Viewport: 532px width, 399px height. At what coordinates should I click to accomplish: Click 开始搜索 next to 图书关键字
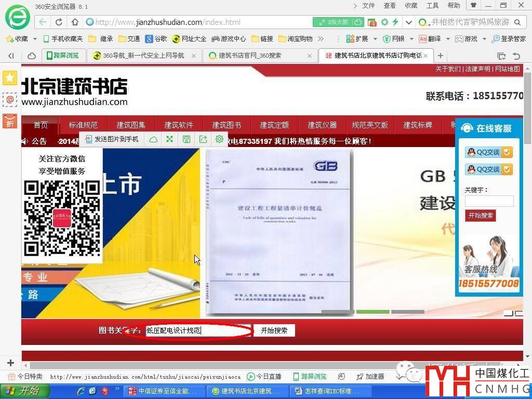[x=274, y=330]
